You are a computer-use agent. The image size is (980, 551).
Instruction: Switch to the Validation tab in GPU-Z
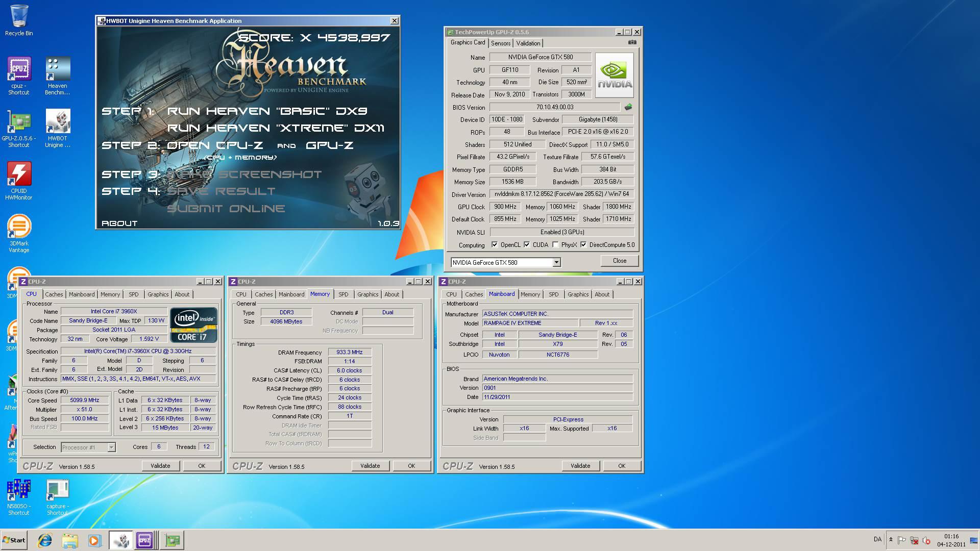point(528,43)
